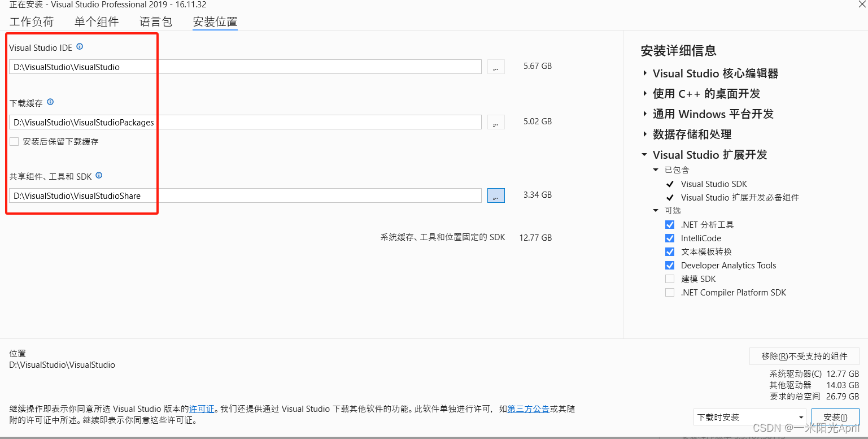This screenshot has width=868, height=439.
Task: Open the 下载时安装 dropdown
Action: coord(751,418)
